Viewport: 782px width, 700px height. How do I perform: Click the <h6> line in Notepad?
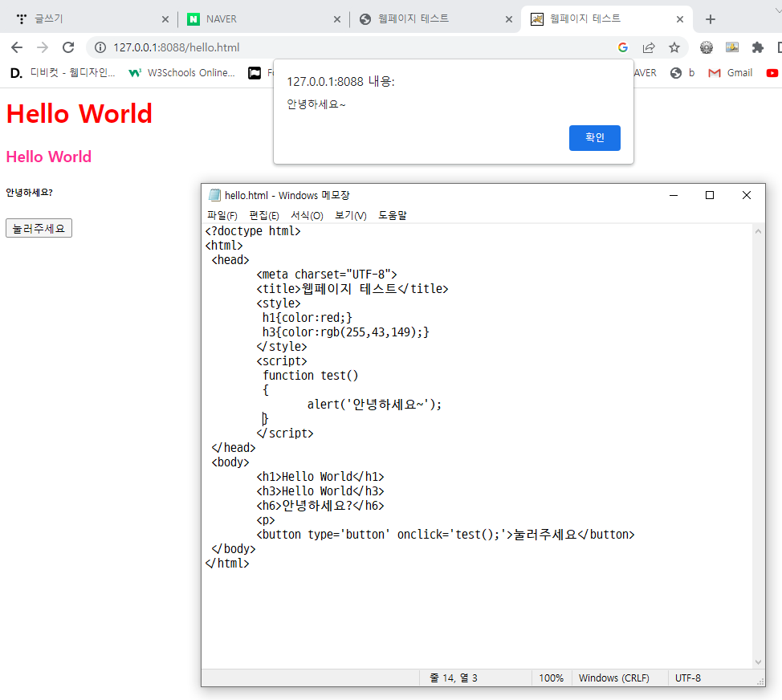tap(320, 506)
